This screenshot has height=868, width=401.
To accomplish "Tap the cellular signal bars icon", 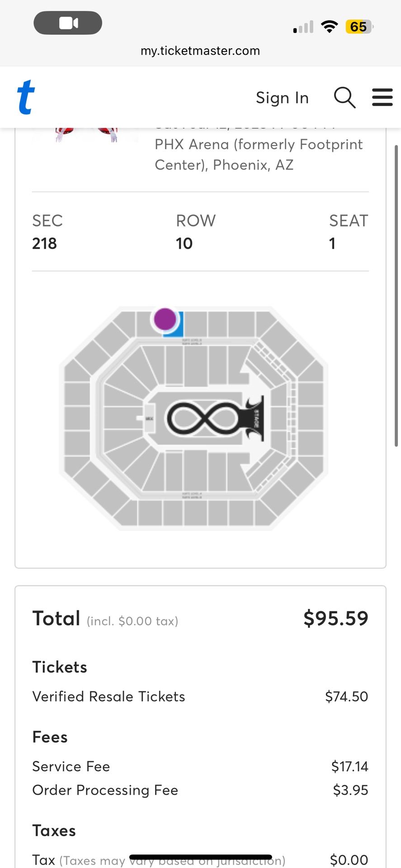I will (x=303, y=27).
